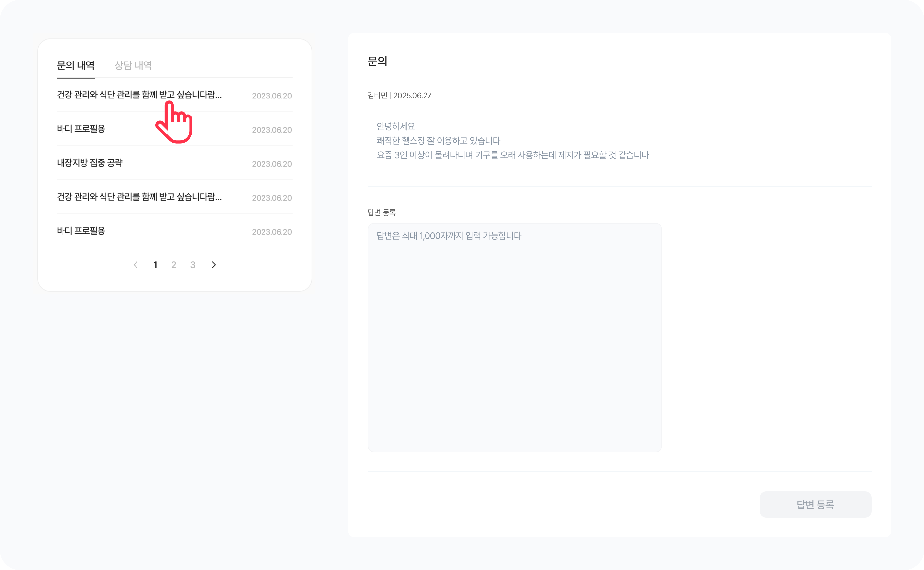This screenshot has height=570, width=924.
Task: Select page 1 in pagination
Action: pyautogui.click(x=155, y=265)
